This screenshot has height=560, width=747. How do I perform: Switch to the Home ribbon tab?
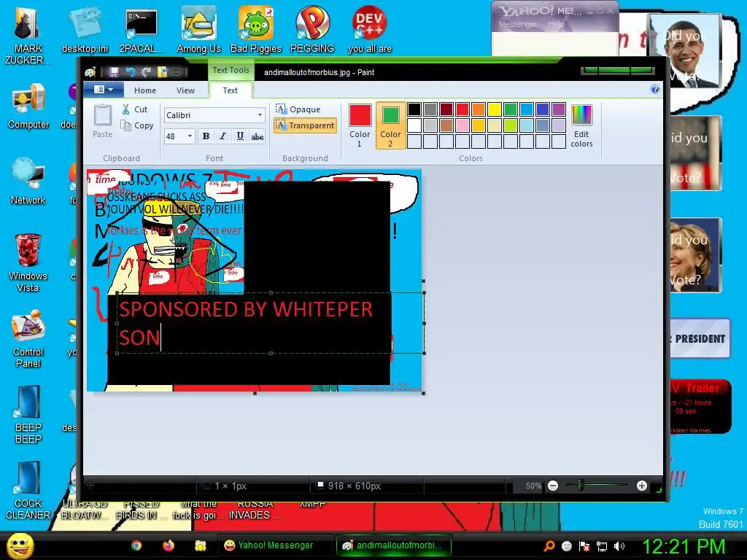coord(145,90)
